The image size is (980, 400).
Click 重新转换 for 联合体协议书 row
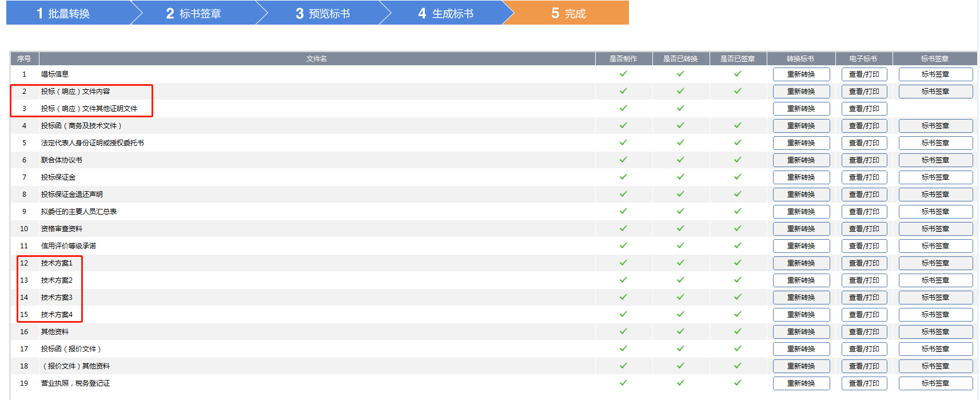(x=800, y=160)
